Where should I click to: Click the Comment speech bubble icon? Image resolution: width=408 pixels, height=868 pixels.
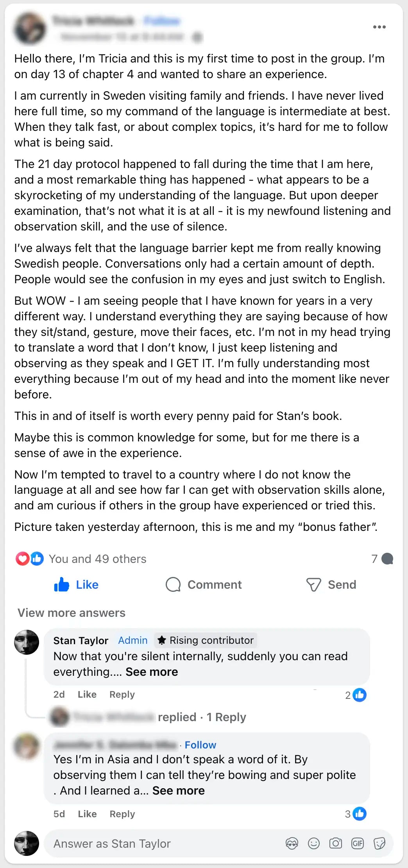click(x=173, y=585)
